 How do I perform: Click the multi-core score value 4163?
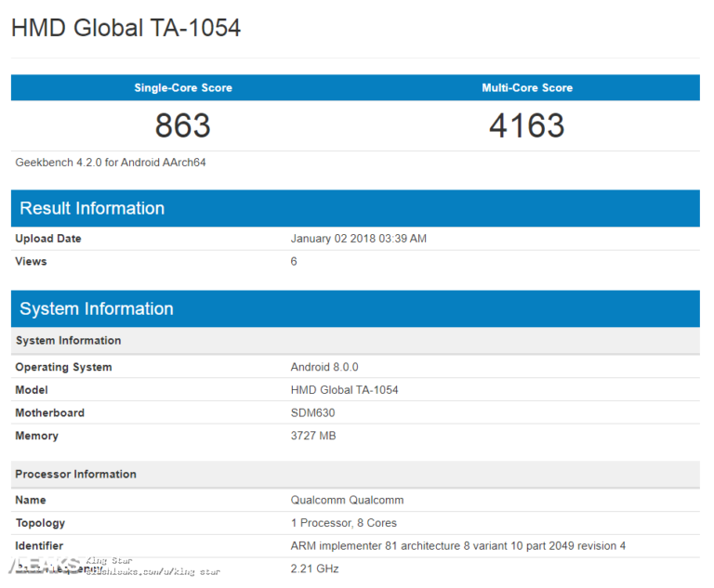527,125
